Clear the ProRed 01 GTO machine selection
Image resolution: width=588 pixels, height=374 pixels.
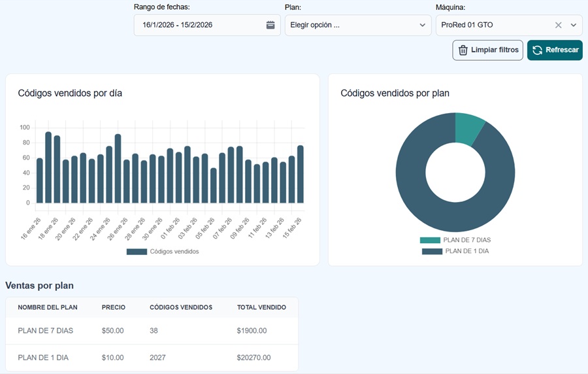(558, 25)
